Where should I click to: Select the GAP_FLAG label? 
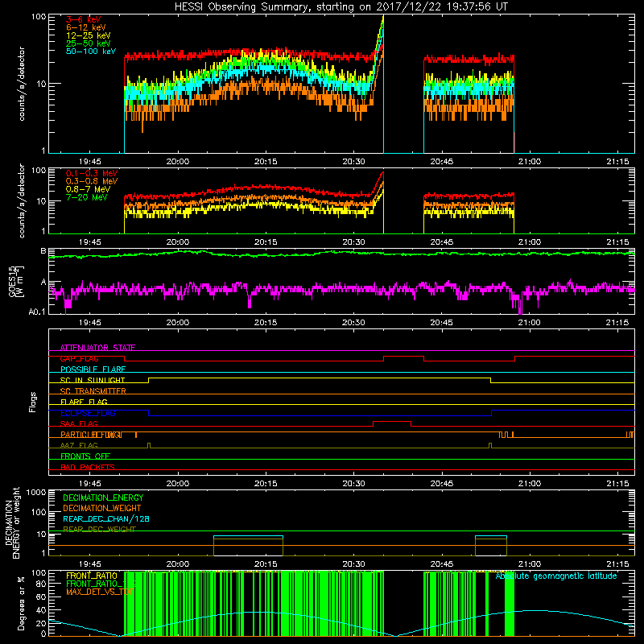coord(79,358)
